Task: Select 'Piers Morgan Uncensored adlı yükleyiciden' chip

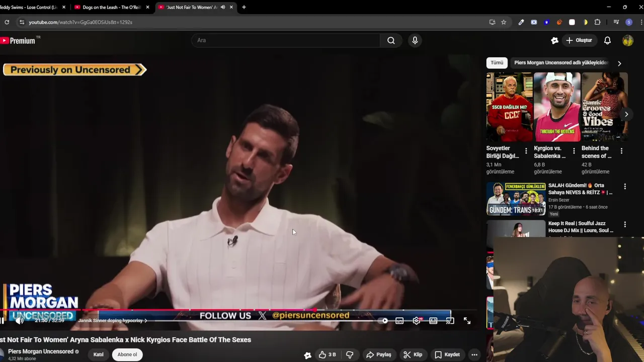Action: click(561, 63)
